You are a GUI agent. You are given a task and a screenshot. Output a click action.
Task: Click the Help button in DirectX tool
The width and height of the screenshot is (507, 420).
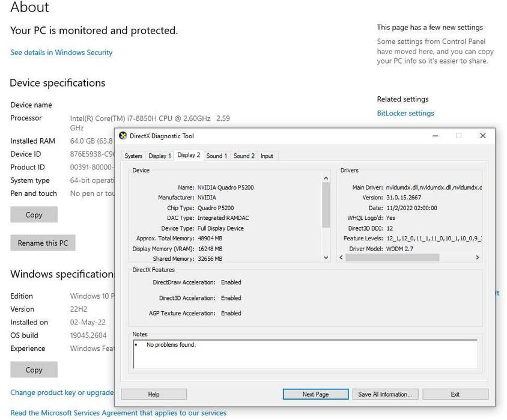154,394
